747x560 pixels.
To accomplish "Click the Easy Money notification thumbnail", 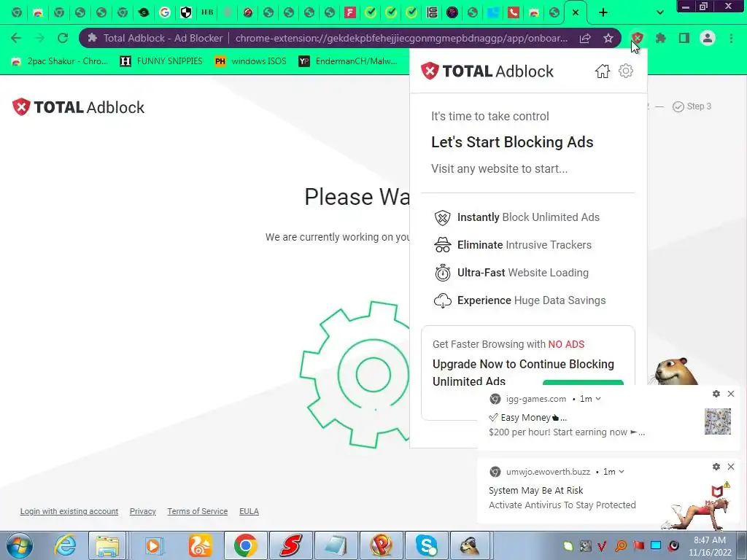I will click(x=718, y=421).
